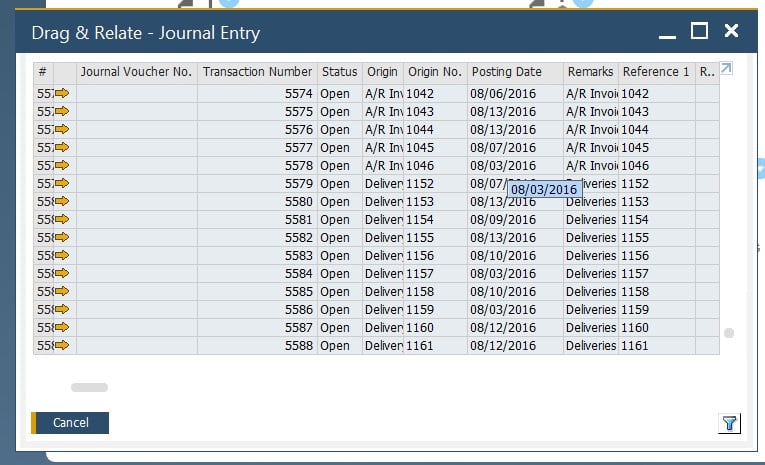Select the cell with posting date 08/09/2016
Viewport: 765px width, 465px height.
tap(503, 219)
